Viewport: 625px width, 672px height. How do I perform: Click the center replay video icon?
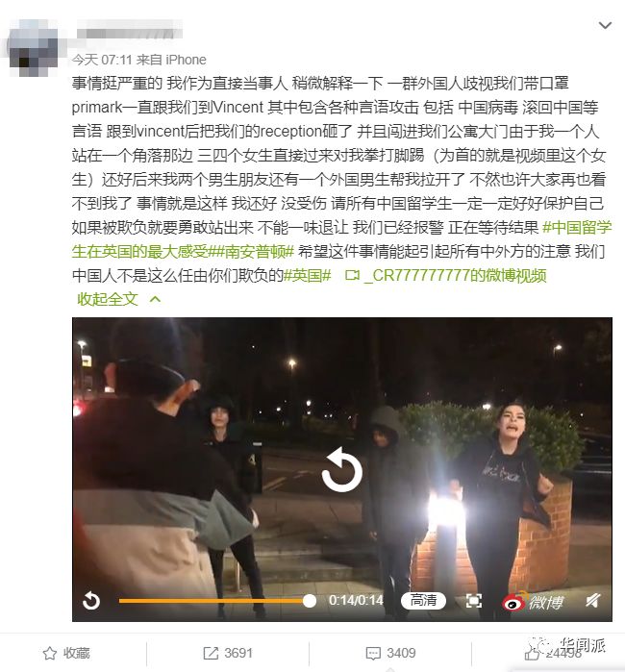pyautogui.click(x=342, y=469)
